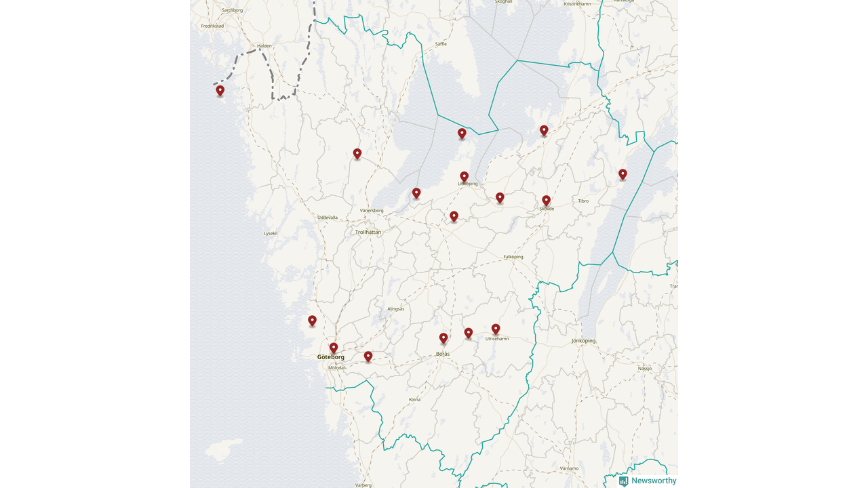Select pin on peninsula north of Lidköping
The width and height of the screenshot is (868, 488).
click(462, 134)
